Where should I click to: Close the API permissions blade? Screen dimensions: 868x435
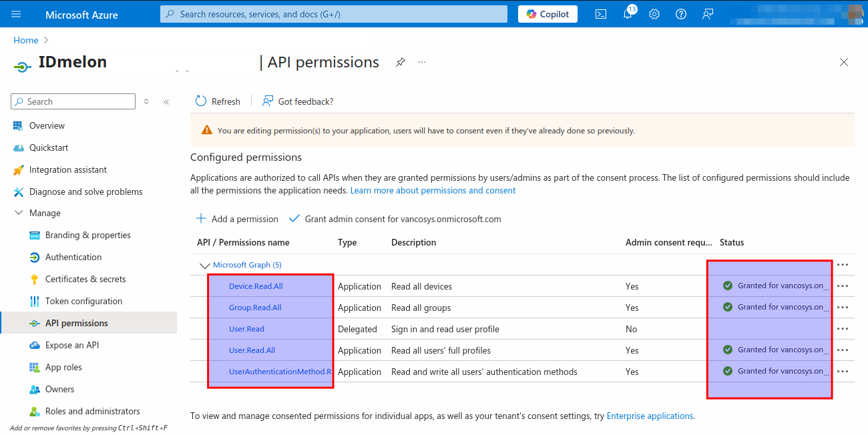click(x=844, y=62)
